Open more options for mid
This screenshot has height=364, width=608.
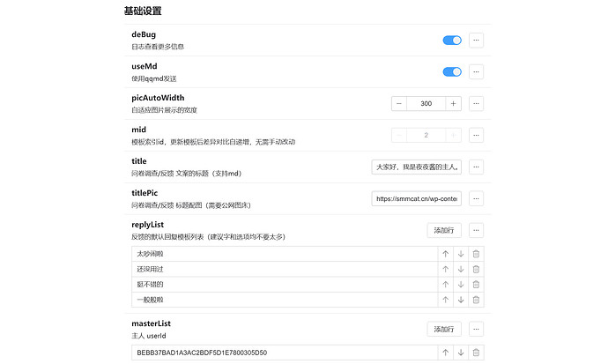coord(476,136)
